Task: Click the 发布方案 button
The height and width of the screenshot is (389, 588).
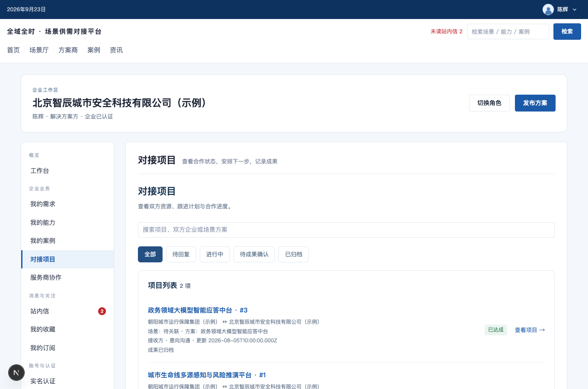Action: click(535, 103)
